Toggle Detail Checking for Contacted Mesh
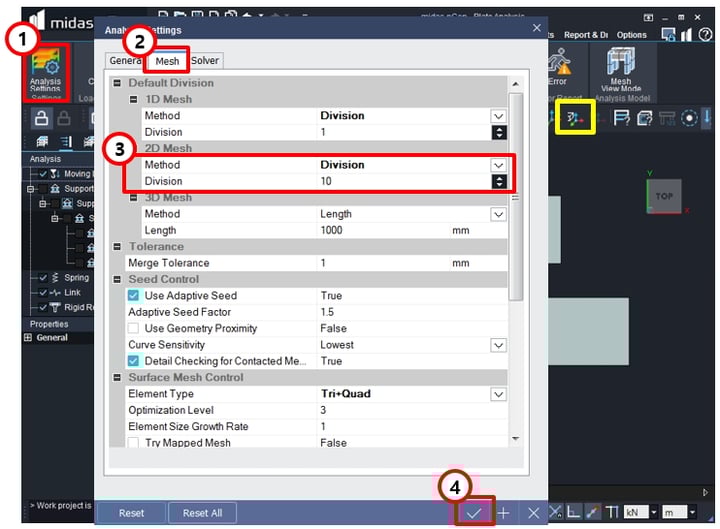720x529 pixels. coord(133,361)
